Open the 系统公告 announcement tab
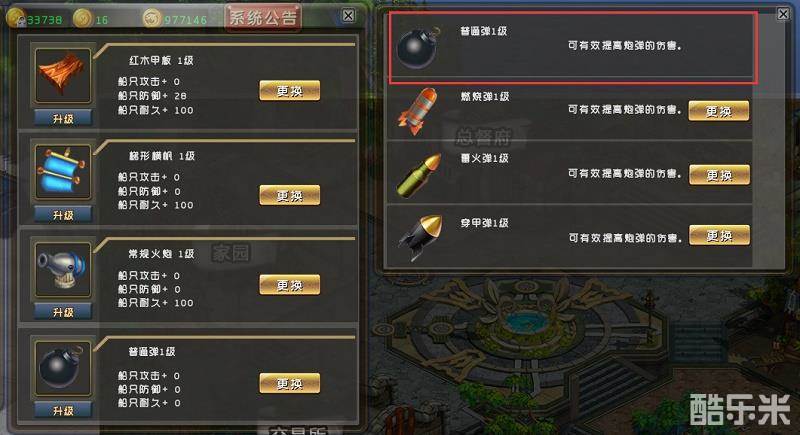 pos(262,18)
